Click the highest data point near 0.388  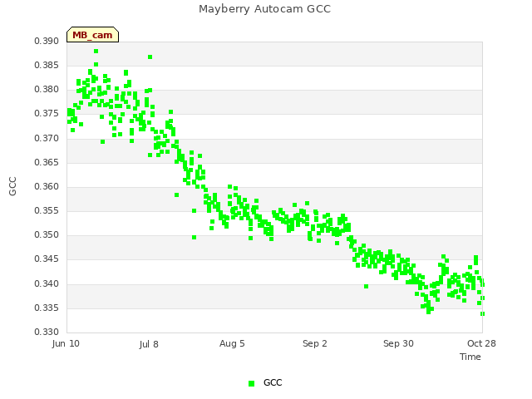point(96,52)
